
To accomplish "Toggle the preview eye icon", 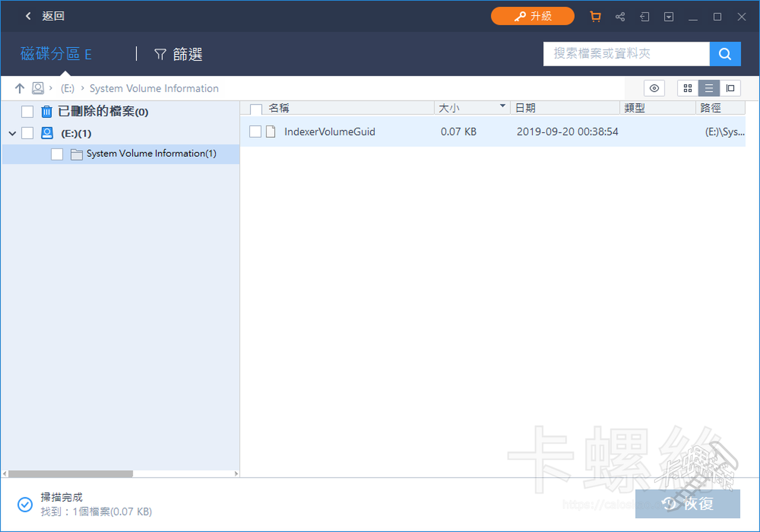I will point(654,88).
